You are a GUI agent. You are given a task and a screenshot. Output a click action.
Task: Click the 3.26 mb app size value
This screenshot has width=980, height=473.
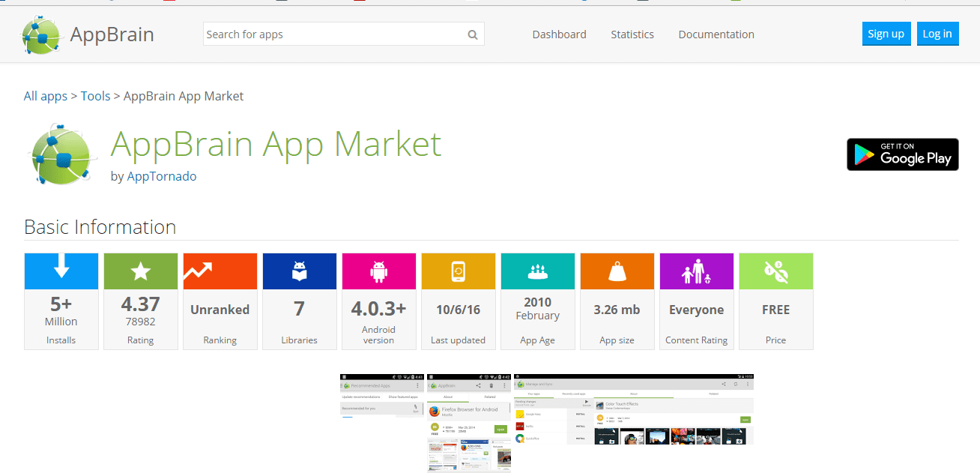click(x=617, y=310)
